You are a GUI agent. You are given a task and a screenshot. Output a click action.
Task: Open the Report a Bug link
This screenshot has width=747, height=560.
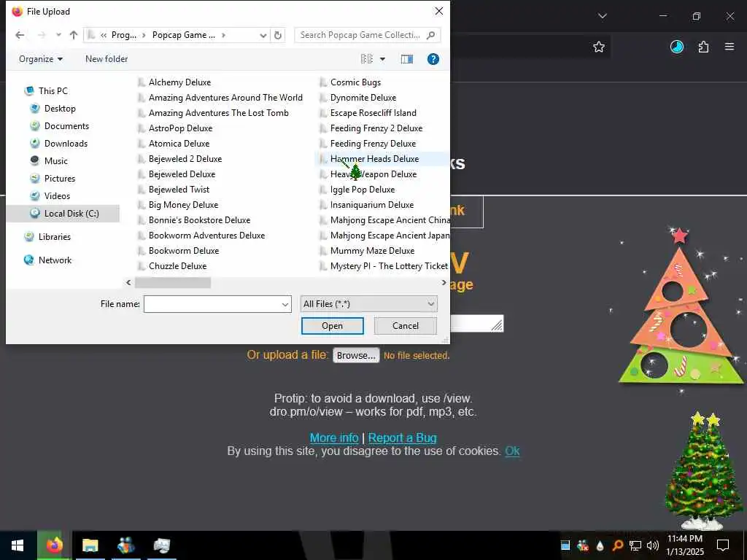click(x=403, y=437)
